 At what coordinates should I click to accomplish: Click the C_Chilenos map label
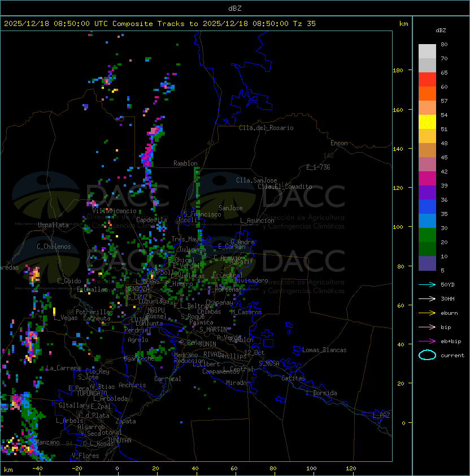pyautogui.click(x=54, y=246)
